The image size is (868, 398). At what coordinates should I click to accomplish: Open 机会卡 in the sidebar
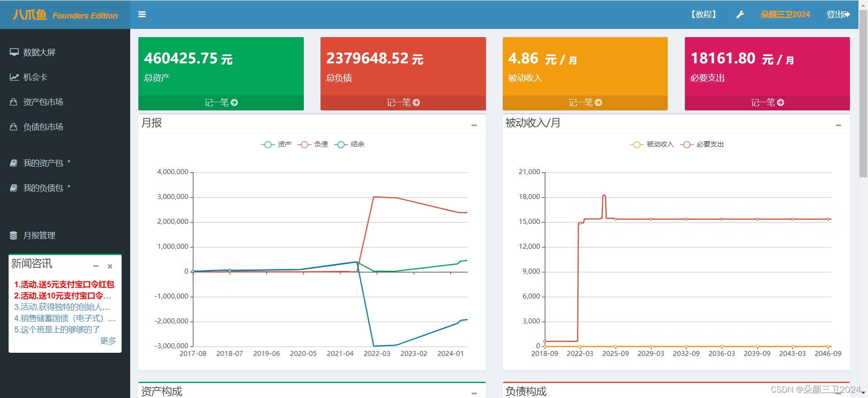click(35, 77)
